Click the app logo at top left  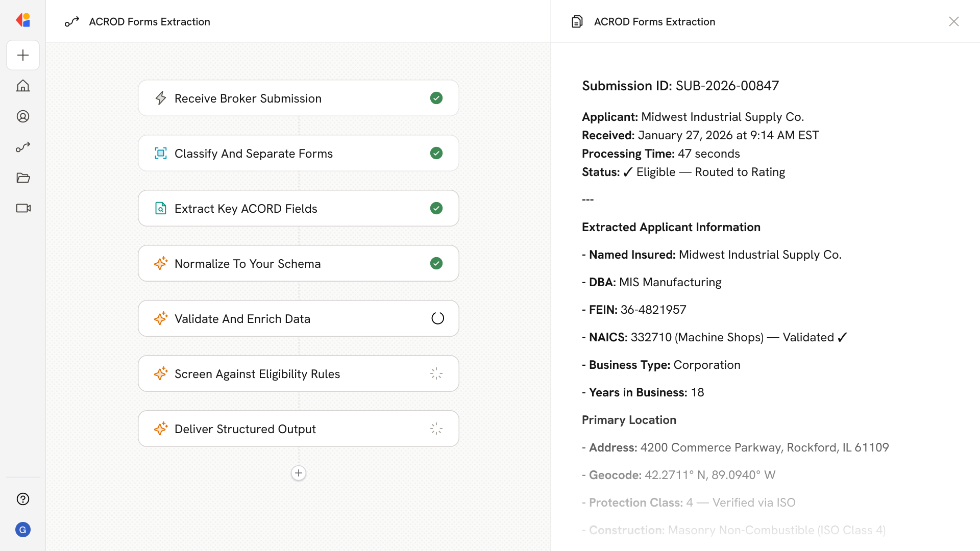[x=23, y=20]
